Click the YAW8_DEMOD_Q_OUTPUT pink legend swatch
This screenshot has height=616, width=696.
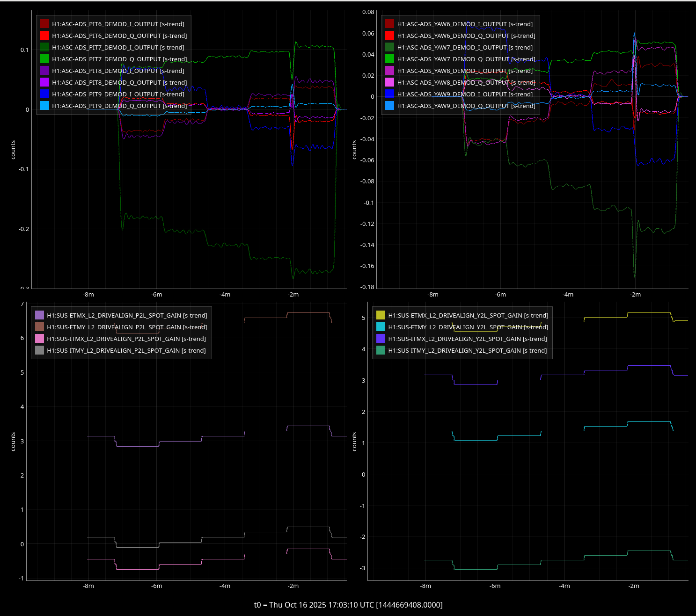389,82
